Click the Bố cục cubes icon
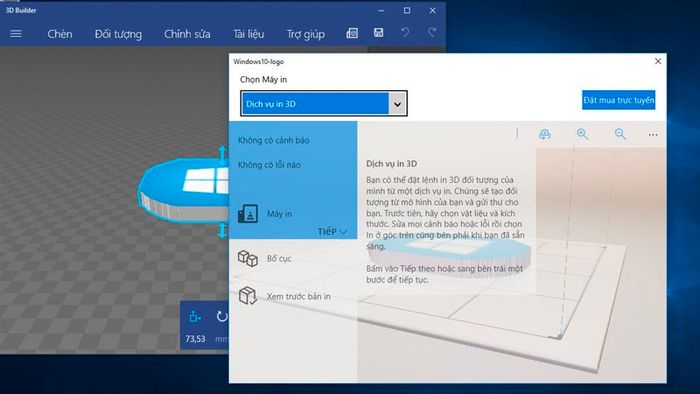The width and height of the screenshot is (700, 394). [248, 258]
